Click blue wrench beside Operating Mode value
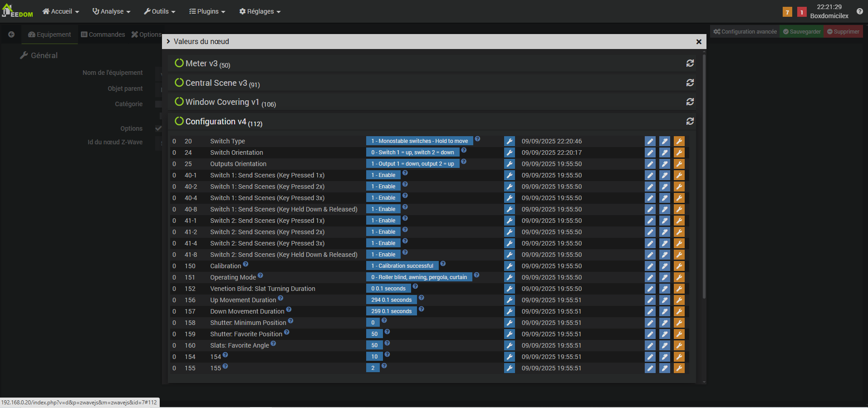This screenshot has width=868, height=408. click(509, 277)
